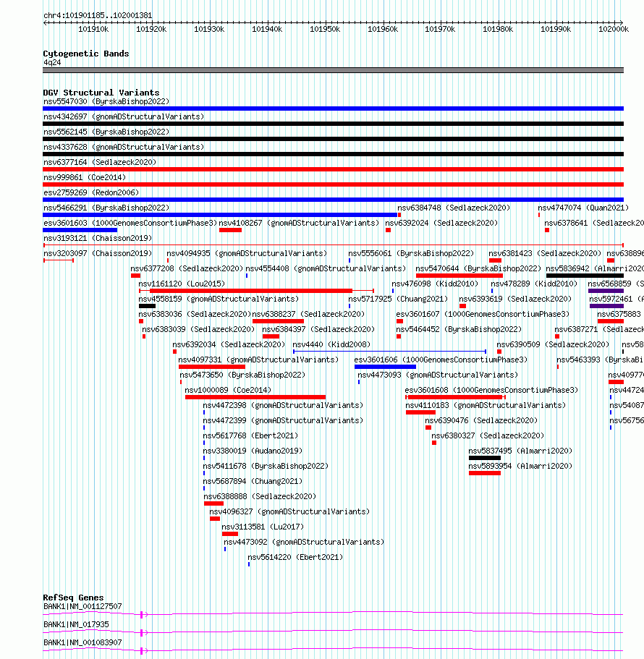
Task: Click nsv6383039 (Sedlazeck2020) label
Action: (198, 328)
